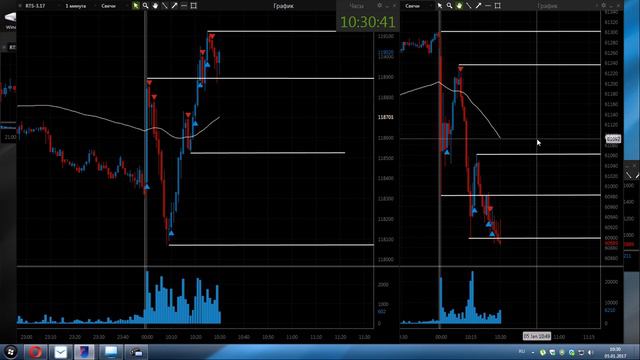Image resolution: width=640 pixels, height=360 pixels.
Task: Activate magnifier zoom tool in left chart
Action: pos(145,6)
